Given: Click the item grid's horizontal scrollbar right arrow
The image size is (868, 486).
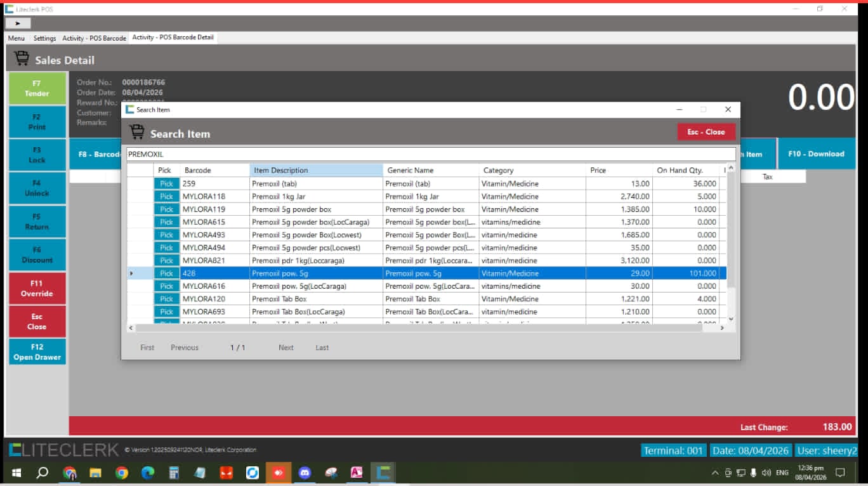Looking at the screenshot, I should coord(722,328).
